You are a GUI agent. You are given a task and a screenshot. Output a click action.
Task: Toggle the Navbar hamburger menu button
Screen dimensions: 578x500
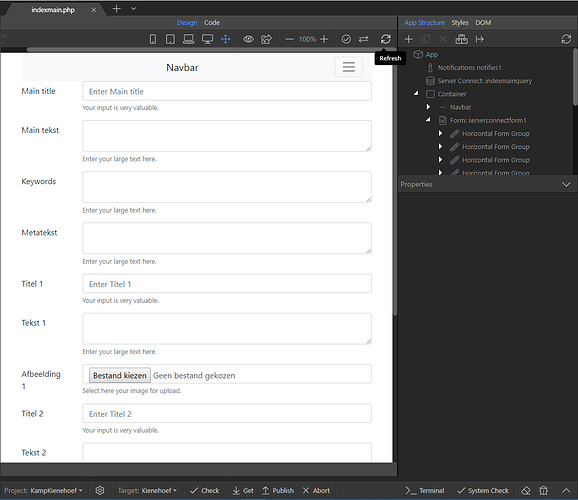click(348, 67)
